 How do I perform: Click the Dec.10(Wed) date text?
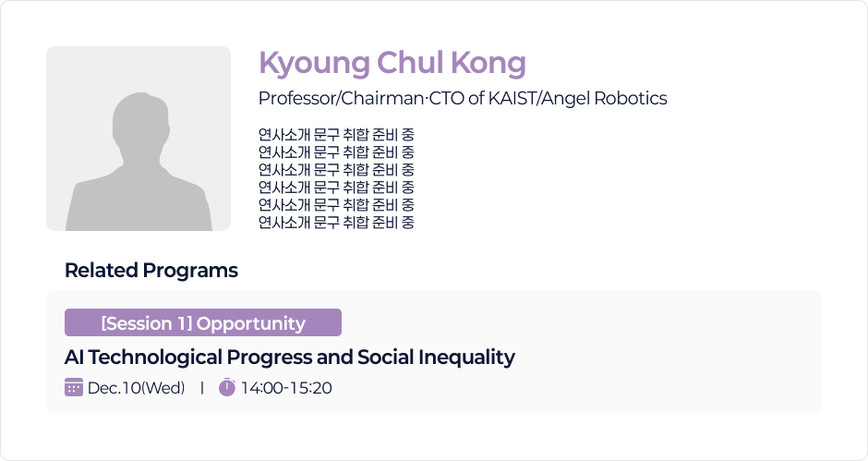(137, 388)
